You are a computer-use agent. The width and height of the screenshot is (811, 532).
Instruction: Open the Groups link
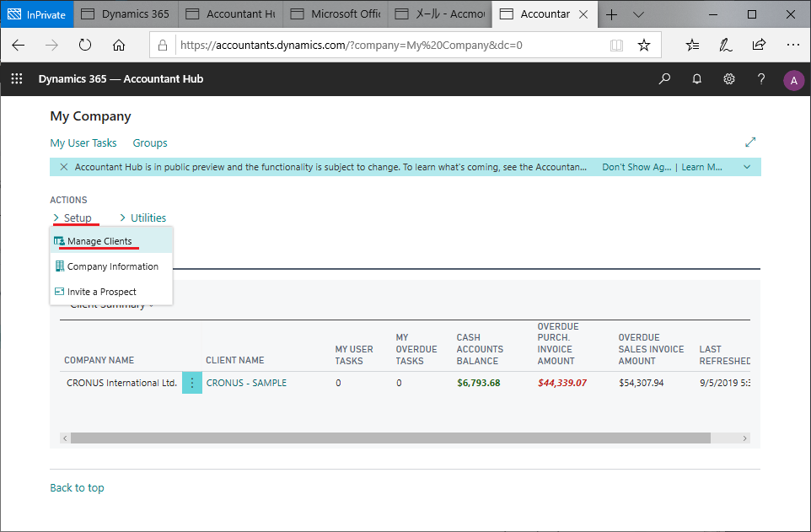pyautogui.click(x=150, y=142)
